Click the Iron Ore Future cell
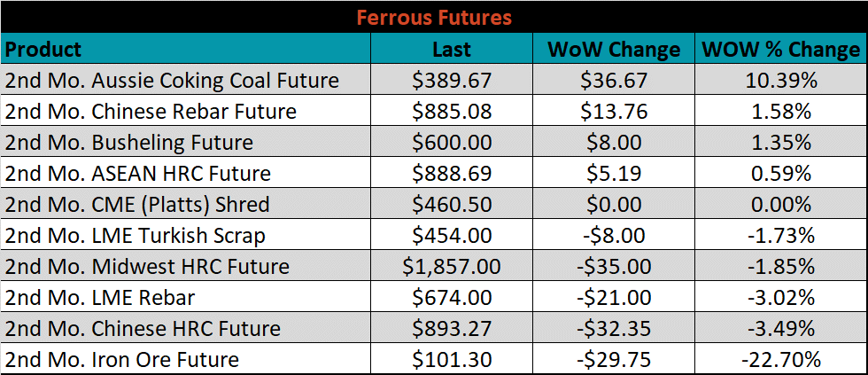The width and height of the screenshot is (868, 375). (186, 359)
